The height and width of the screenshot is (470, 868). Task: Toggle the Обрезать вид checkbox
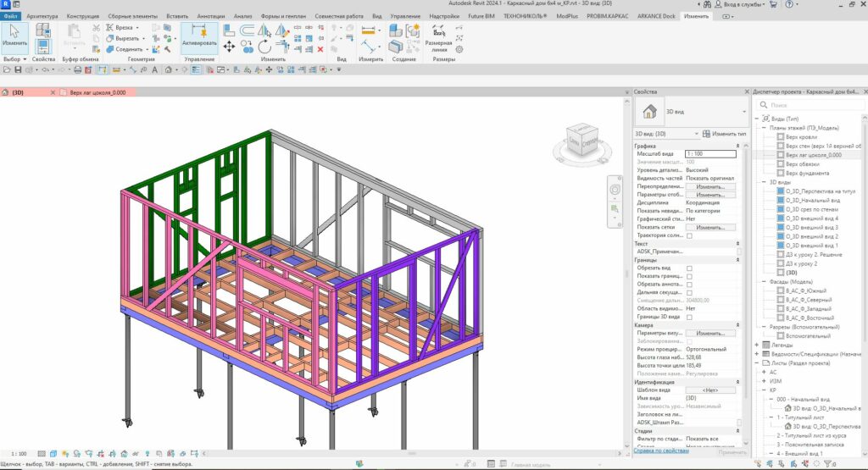coord(689,268)
